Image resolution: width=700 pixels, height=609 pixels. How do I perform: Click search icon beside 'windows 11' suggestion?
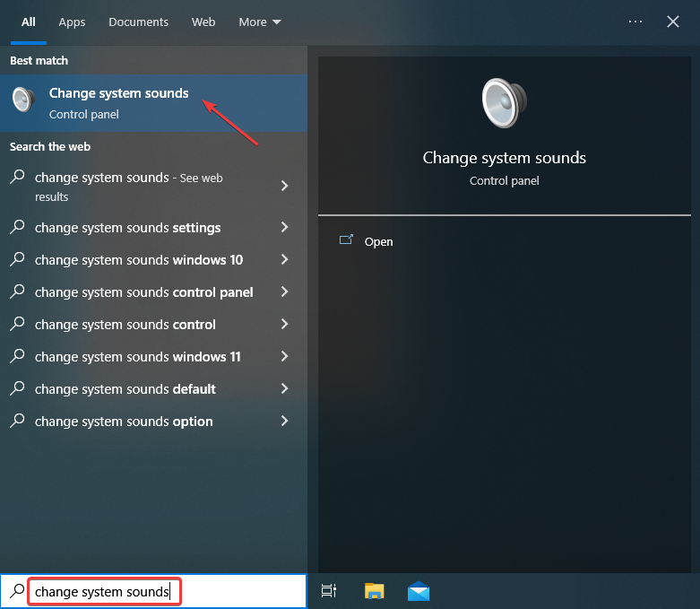click(17, 356)
